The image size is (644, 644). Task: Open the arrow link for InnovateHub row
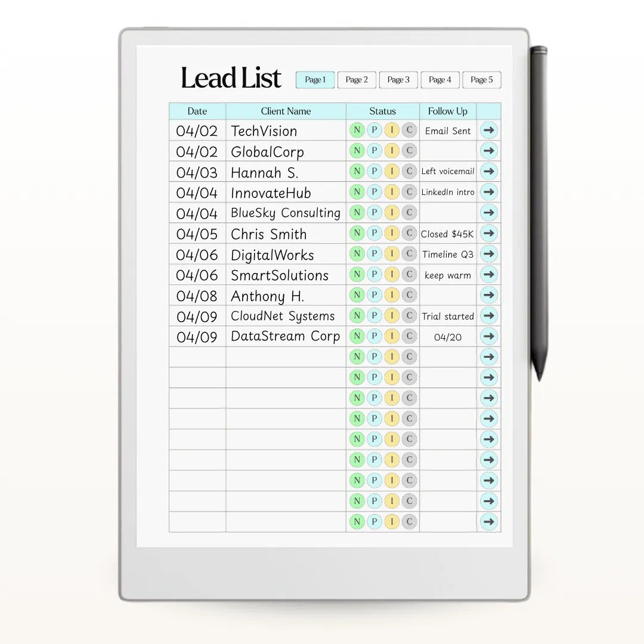coord(489,192)
